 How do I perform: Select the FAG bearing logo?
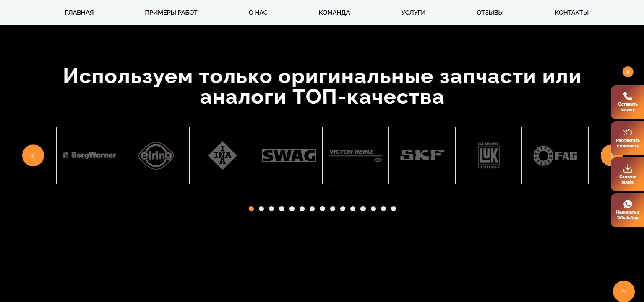[x=555, y=155]
